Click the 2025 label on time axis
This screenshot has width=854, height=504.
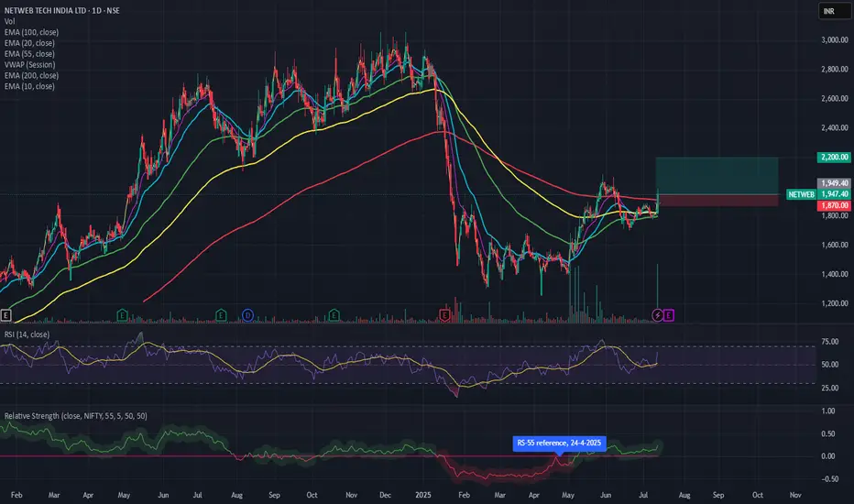tap(422, 495)
